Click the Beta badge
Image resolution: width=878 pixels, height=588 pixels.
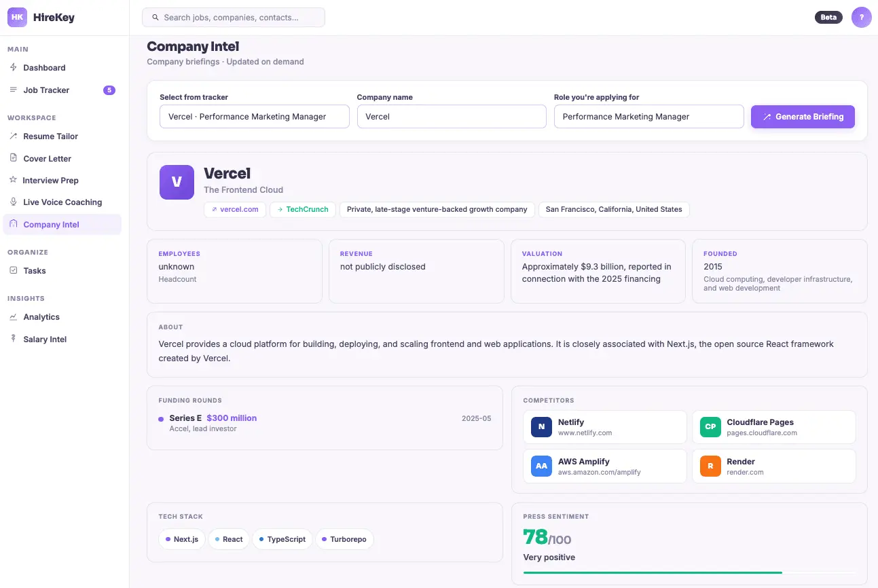828,17
